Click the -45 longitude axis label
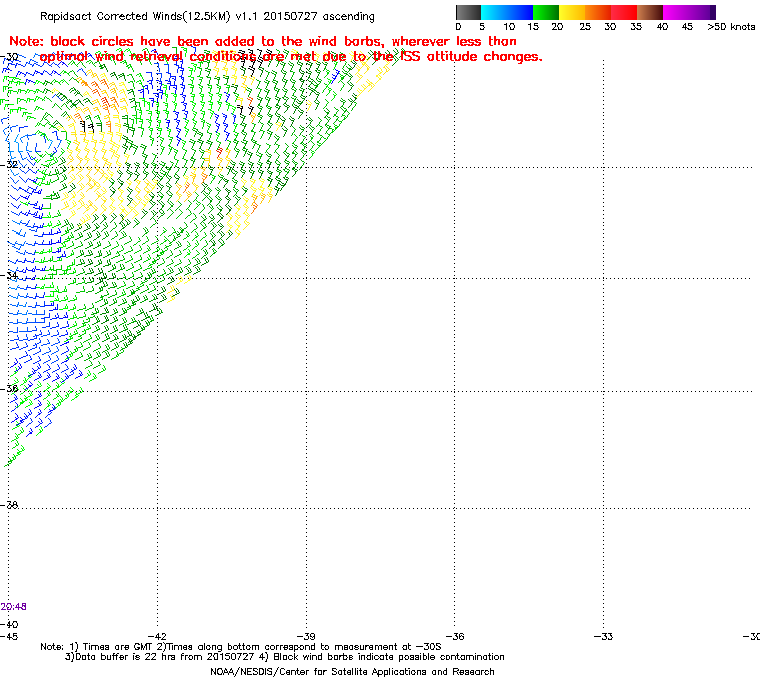This screenshot has height=688, width=760. coord(9,636)
